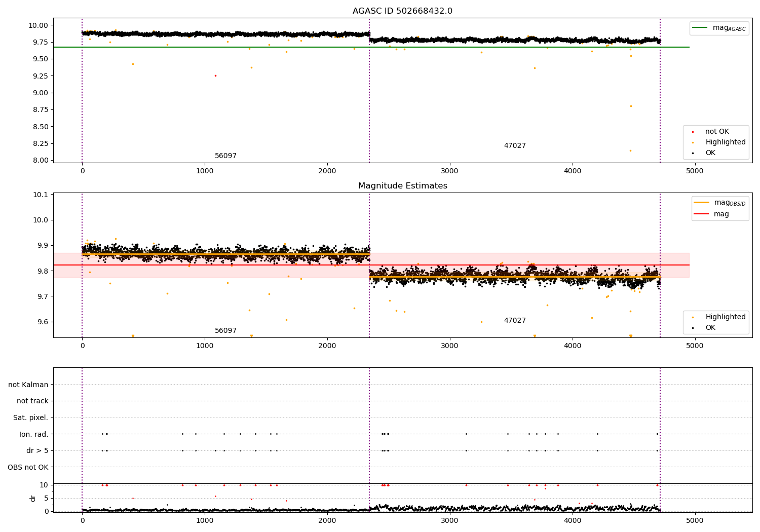760x532 pixels.
Task: Select the mag OBSID legend entry
Action: pyautogui.click(x=720, y=203)
